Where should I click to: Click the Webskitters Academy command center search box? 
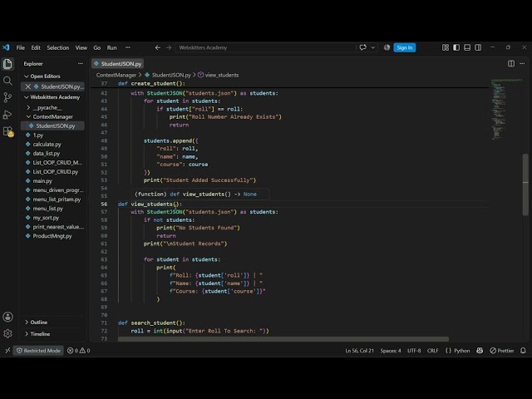click(x=265, y=47)
